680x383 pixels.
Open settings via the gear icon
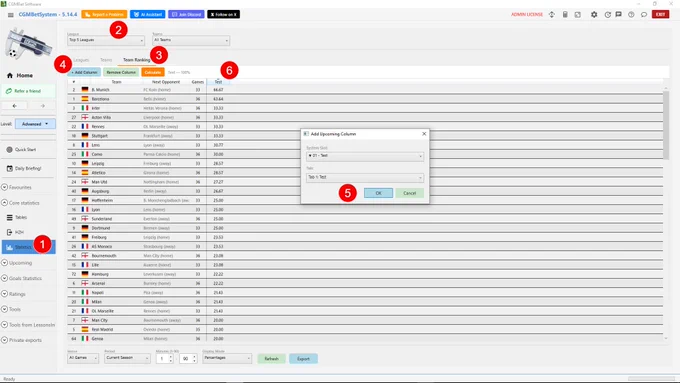594,14
